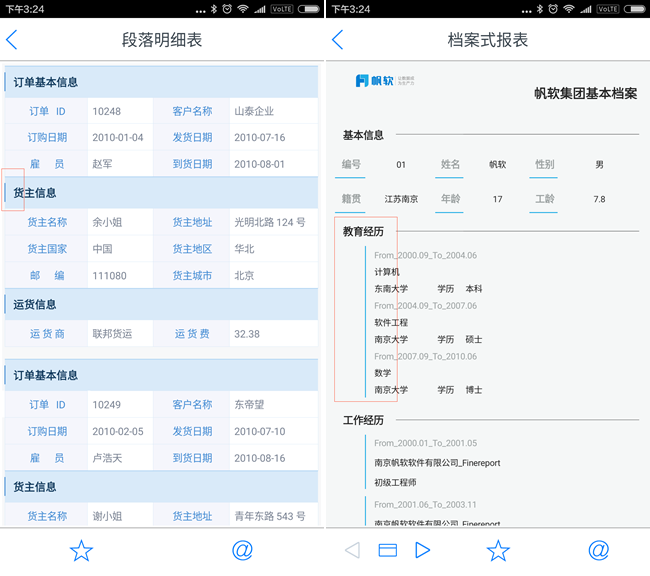Select the 工作经历 section heading

363,420
